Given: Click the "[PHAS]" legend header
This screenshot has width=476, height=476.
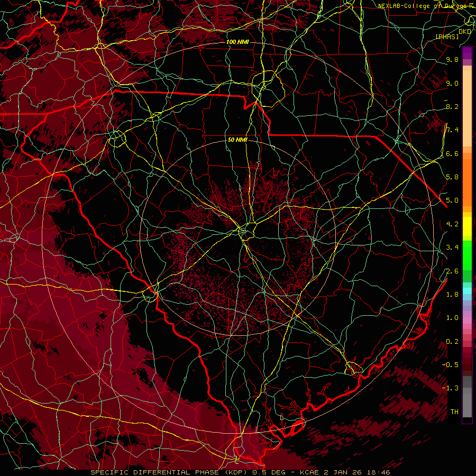Looking at the screenshot, I should 447,36.
